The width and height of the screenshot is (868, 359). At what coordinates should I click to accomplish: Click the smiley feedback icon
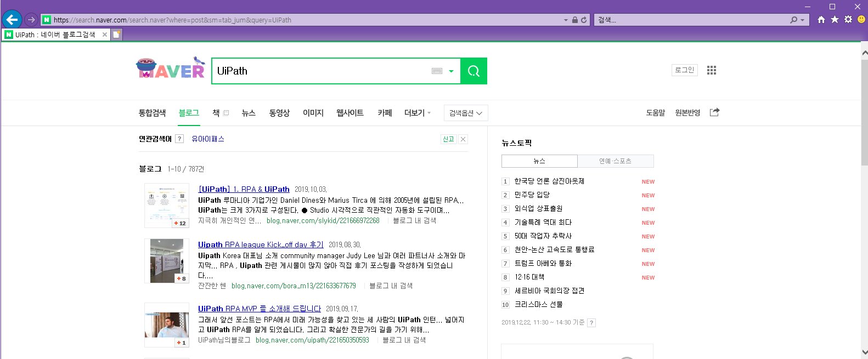[x=861, y=20]
